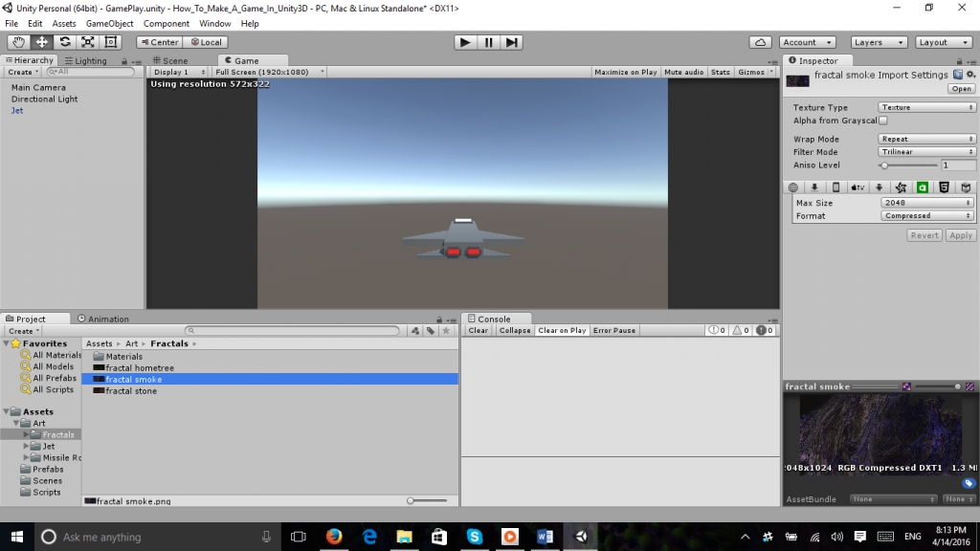Select the Scale tool

87,42
